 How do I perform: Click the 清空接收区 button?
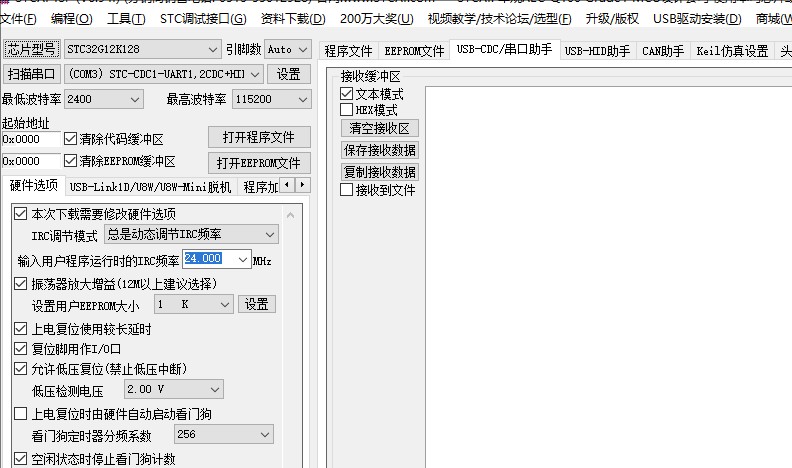(x=379, y=128)
